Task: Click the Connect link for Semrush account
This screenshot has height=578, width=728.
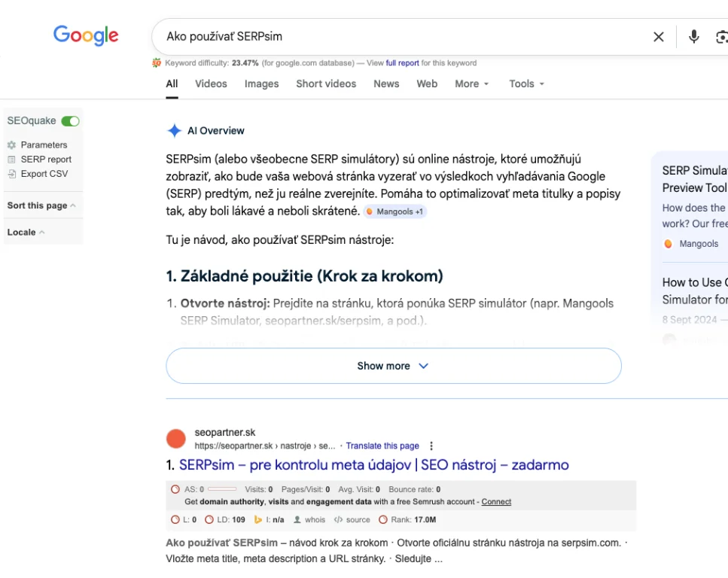Action: pyautogui.click(x=496, y=501)
